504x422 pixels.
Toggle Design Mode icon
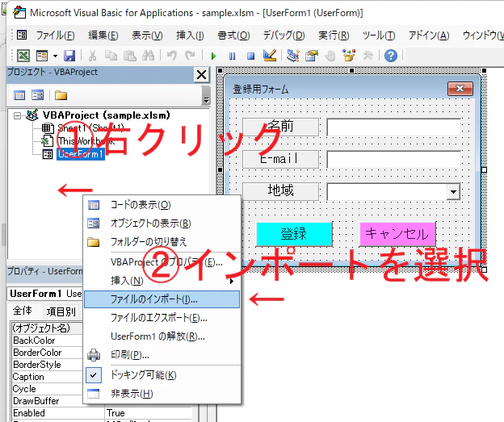click(269, 55)
